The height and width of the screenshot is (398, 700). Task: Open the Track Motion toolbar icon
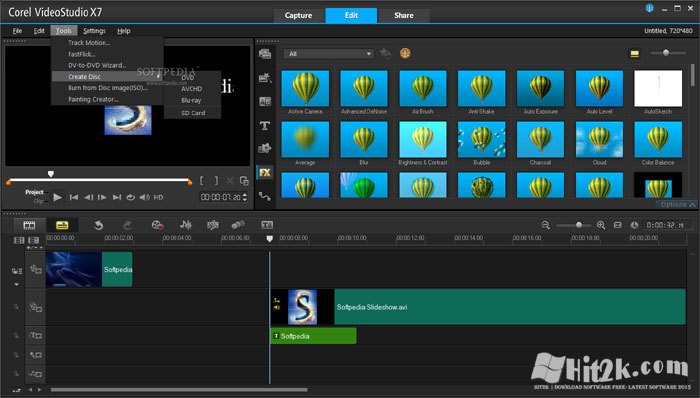238,225
